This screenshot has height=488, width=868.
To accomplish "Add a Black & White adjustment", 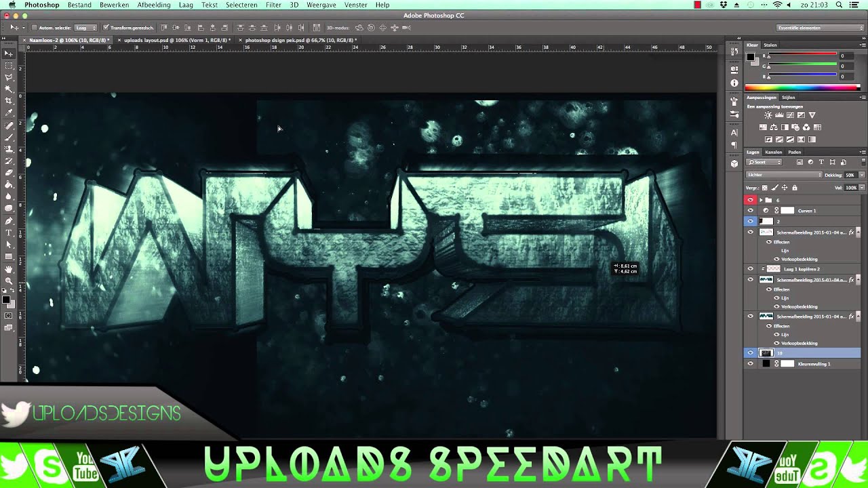I will (x=785, y=127).
